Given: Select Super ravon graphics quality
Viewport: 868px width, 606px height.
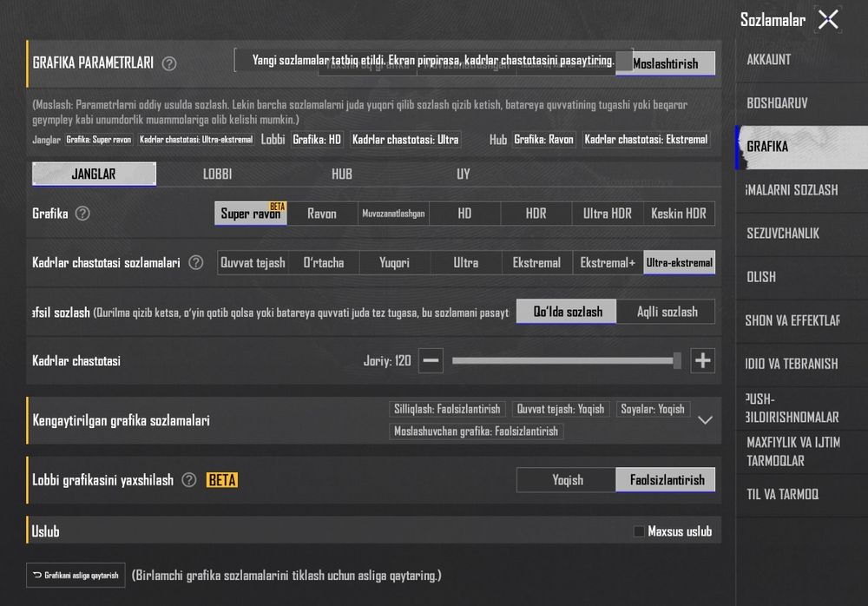Looking at the screenshot, I should 250,214.
